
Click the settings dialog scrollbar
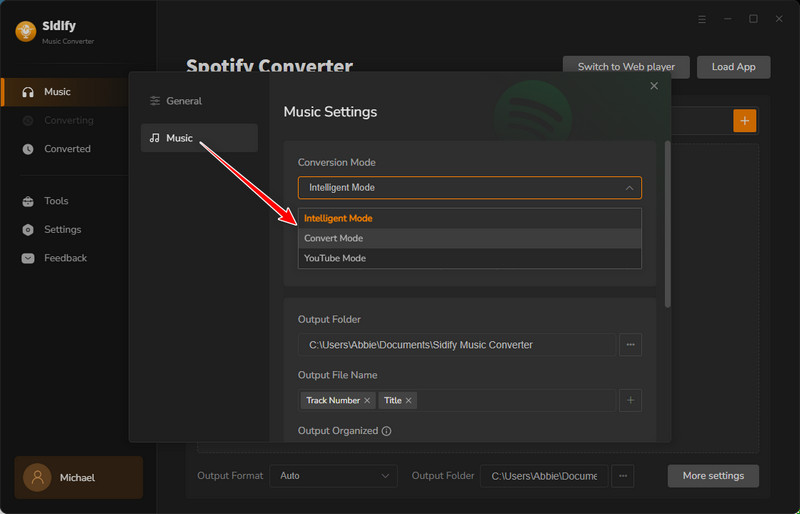click(667, 225)
